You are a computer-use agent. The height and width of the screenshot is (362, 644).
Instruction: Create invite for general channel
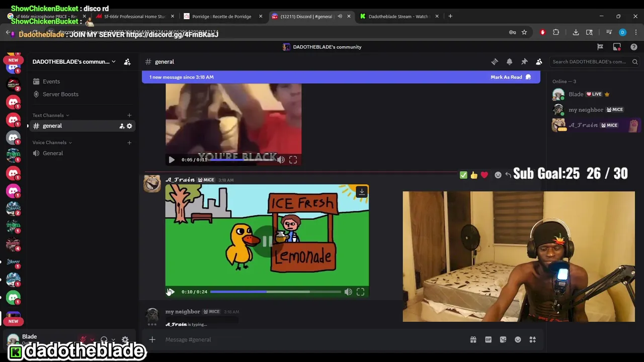[122, 126]
